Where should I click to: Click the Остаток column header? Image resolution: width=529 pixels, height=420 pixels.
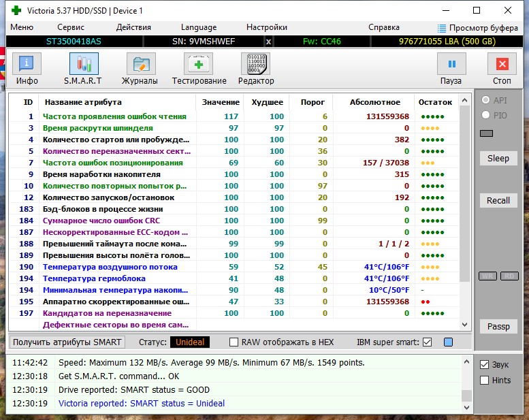pos(435,102)
